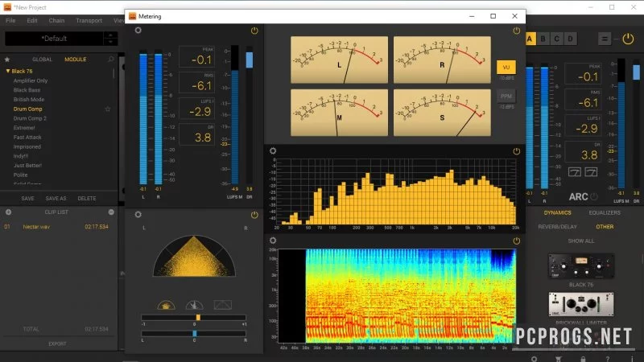Screen dimensions: 644x362
Task: Switch meters to PPM mode
Action: pyautogui.click(x=506, y=97)
